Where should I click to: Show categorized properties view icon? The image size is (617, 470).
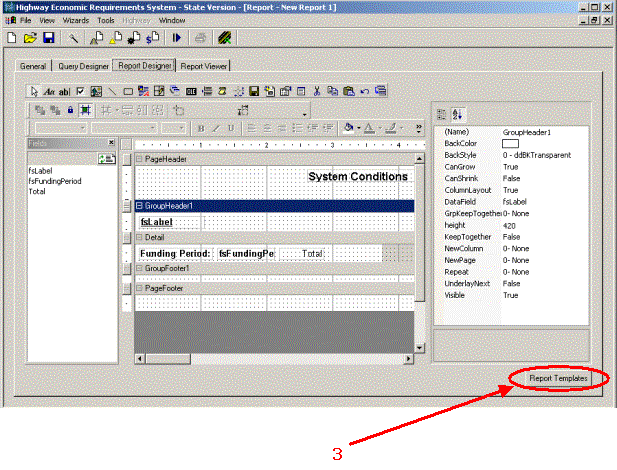[442, 115]
